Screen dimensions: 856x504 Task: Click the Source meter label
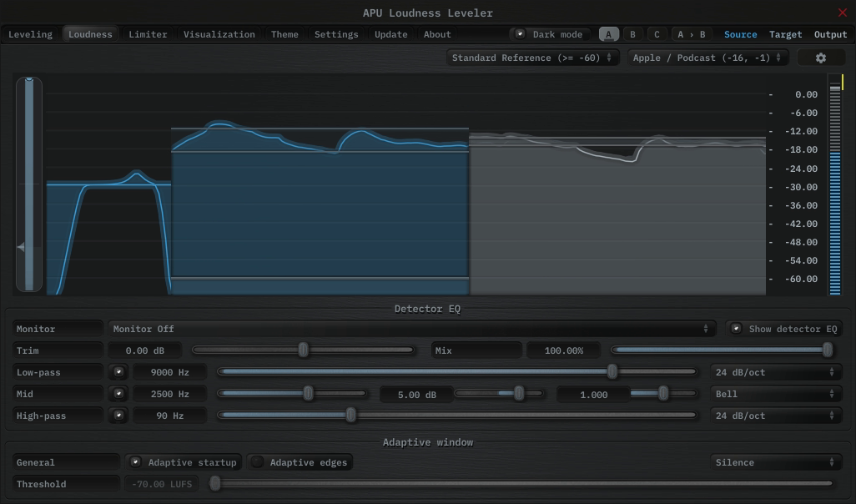[740, 34]
